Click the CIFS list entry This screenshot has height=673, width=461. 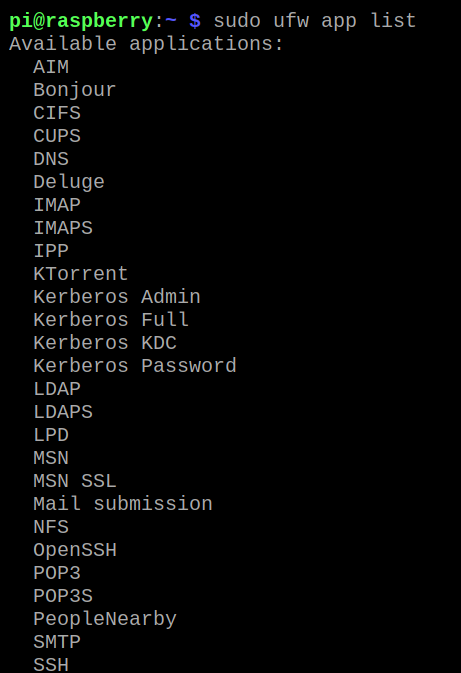point(57,113)
